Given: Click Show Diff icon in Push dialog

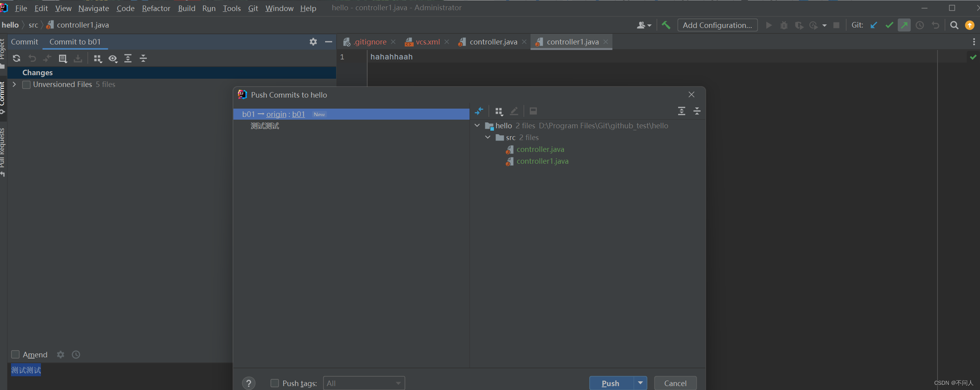Looking at the screenshot, I should click(x=479, y=111).
